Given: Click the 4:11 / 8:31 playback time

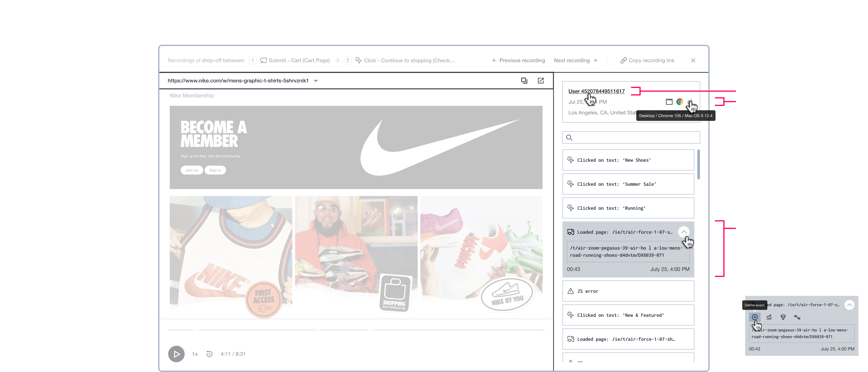Looking at the screenshot, I should 233,354.
